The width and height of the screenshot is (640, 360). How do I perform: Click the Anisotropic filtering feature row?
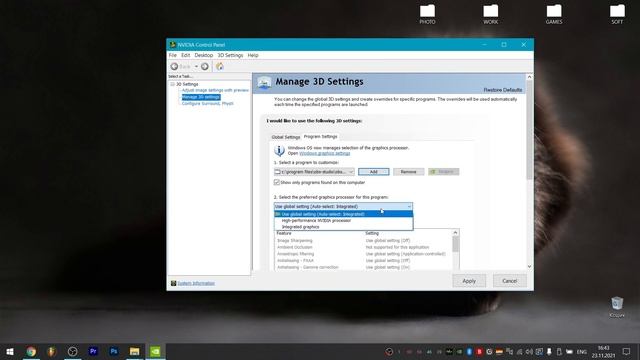click(x=363, y=254)
